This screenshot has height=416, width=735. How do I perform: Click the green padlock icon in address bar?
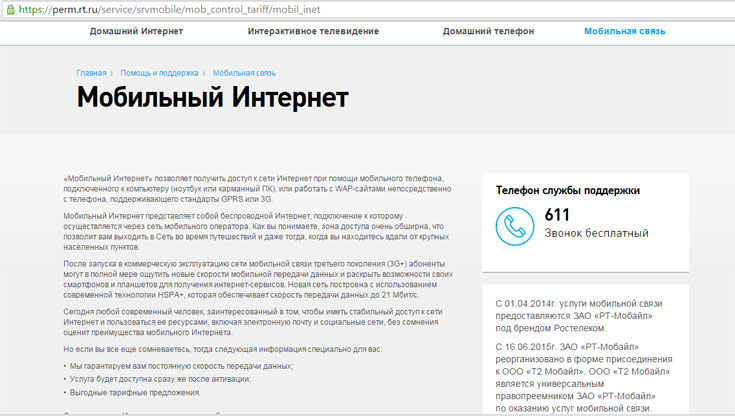[8, 9]
